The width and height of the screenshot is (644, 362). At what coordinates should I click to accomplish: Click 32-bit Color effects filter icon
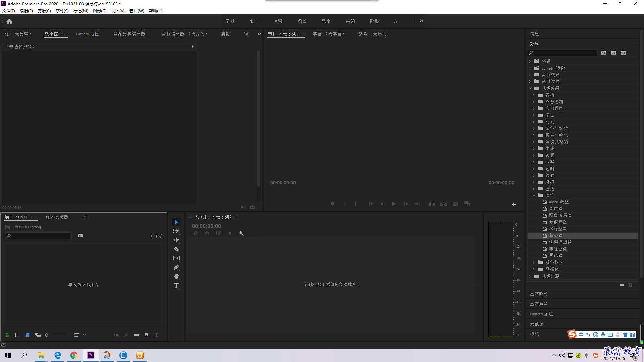click(x=613, y=53)
